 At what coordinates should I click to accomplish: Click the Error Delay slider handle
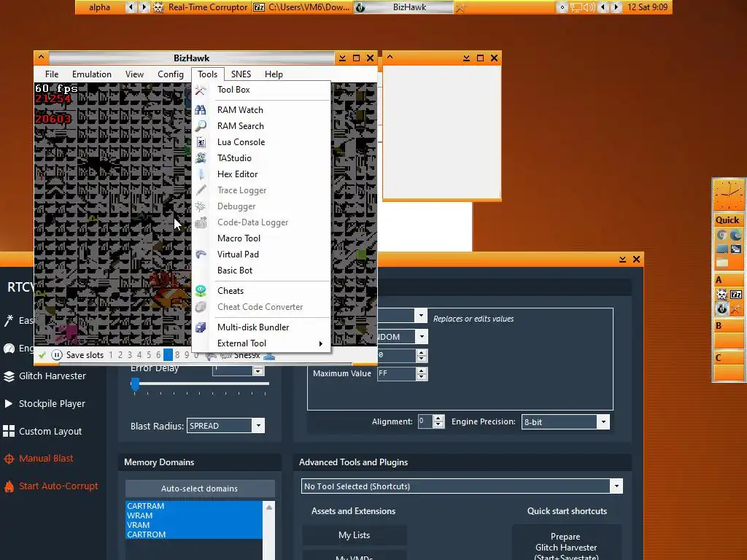(x=135, y=384)
